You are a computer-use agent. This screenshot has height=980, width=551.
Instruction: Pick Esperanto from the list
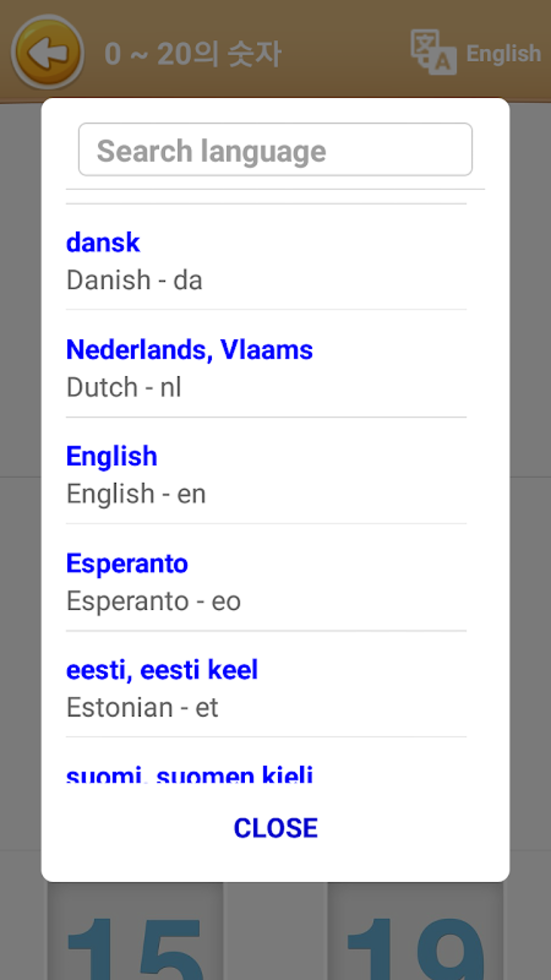(x=127, y=564)
